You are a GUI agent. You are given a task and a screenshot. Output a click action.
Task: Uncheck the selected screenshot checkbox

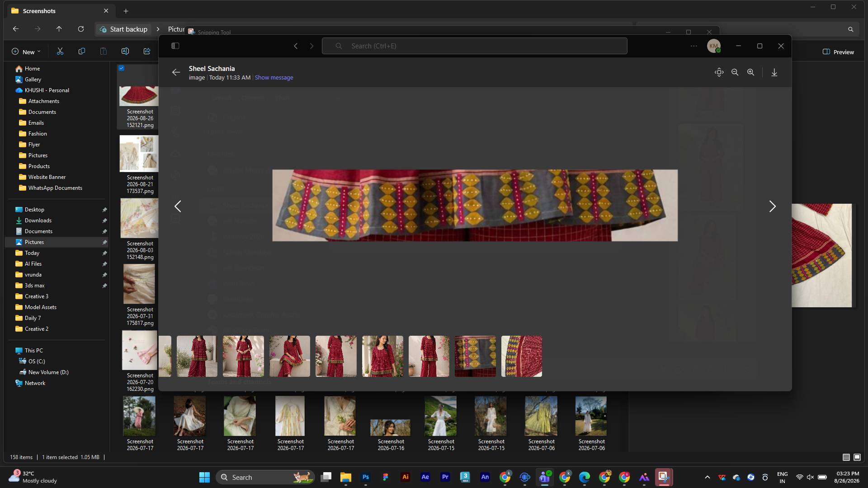coord(121,68)
